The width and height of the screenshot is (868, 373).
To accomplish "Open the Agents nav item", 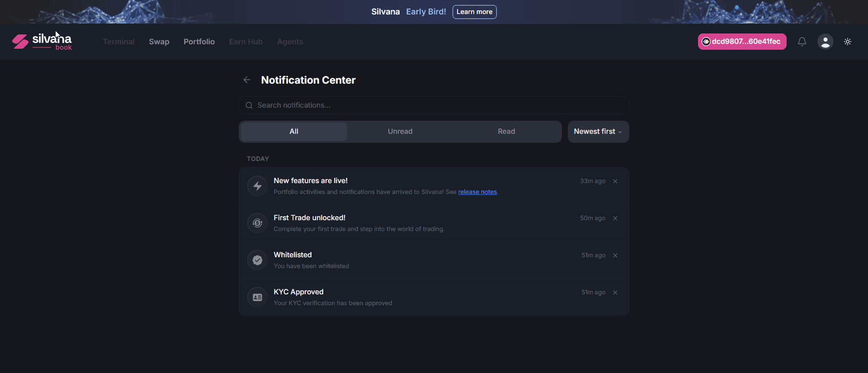I will click(290, 42).
